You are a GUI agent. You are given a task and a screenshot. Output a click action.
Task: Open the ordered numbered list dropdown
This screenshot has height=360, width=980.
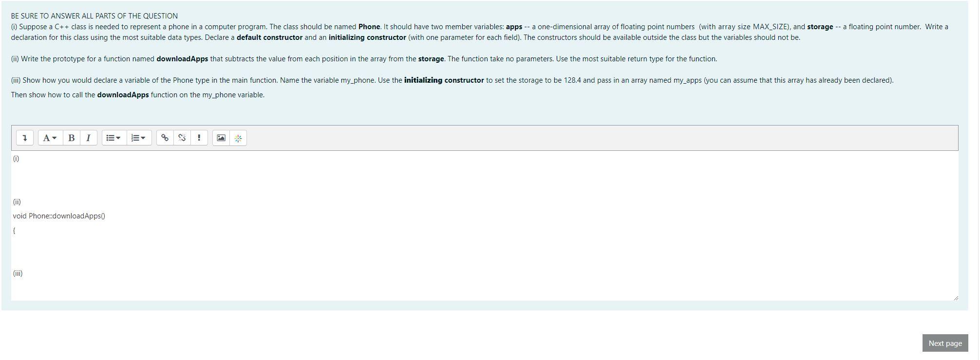(139, 138)
